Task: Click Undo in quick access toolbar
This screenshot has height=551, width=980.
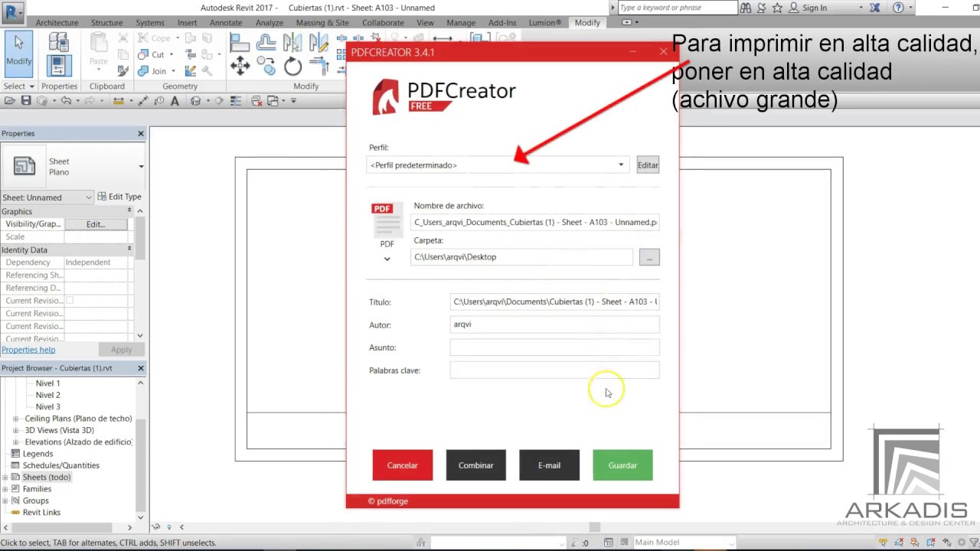Action: click(66, 101)
